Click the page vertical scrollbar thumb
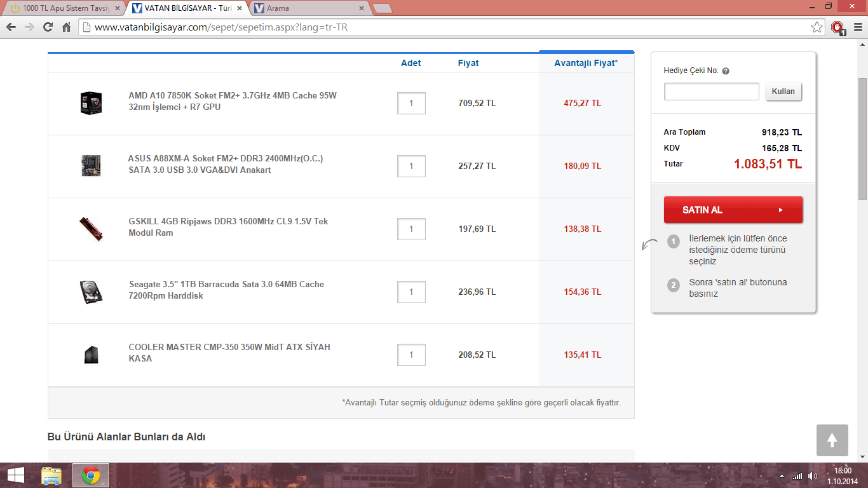Image resolution: width=868 pixels, height=488 pixels. [x=862, y=140]
